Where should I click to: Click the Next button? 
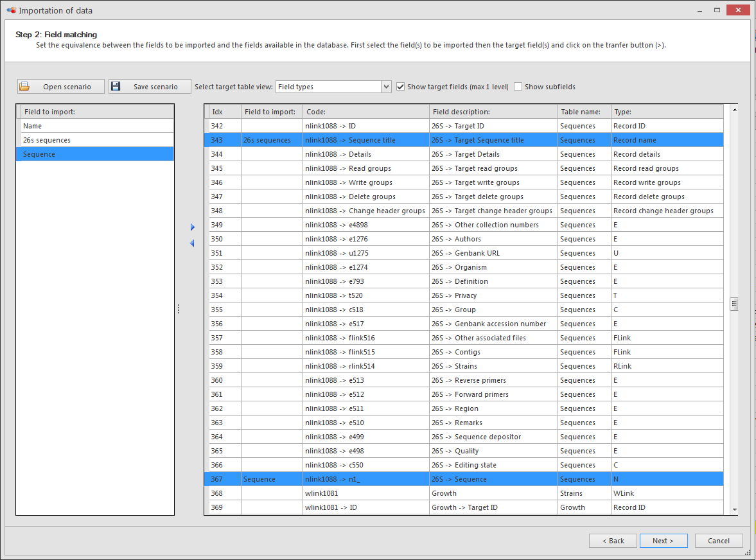[663, 541]
